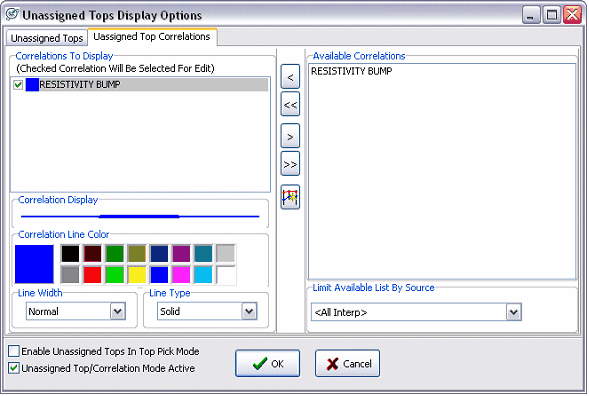The image size is (589, 396).
Task: Click the green checkmark OK button
Action: point(267,363)
